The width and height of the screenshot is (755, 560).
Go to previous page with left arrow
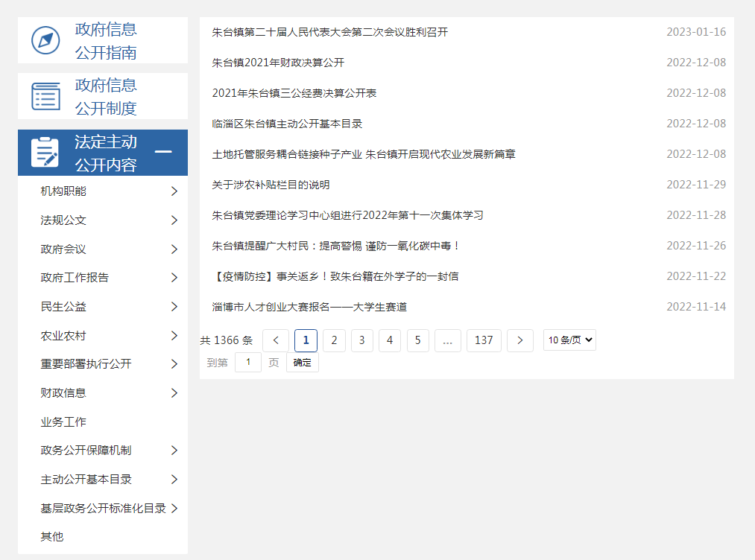click(276, 340)
